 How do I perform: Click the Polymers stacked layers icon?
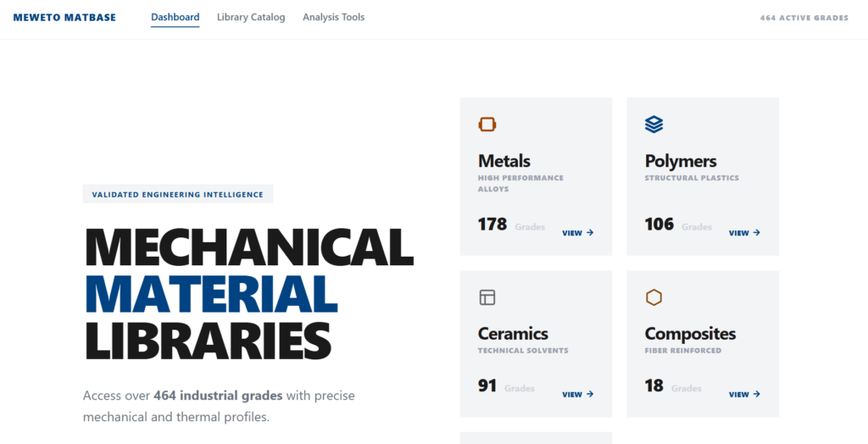(654, 125)
